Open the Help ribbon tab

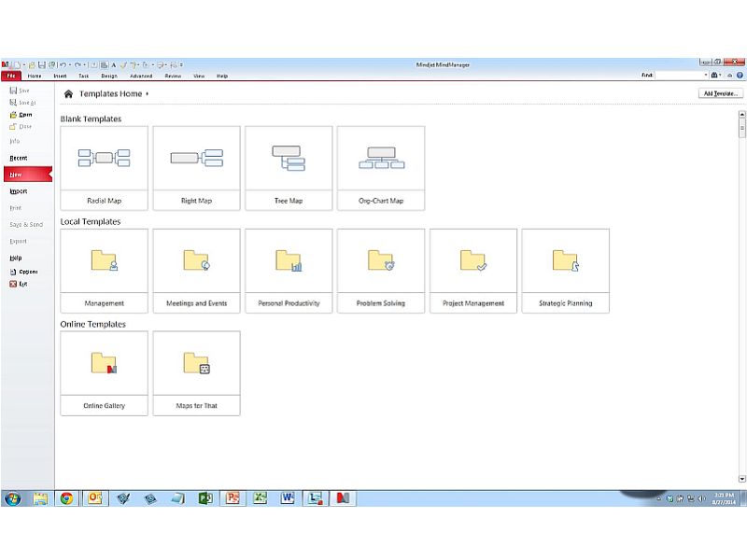point(222,76)
